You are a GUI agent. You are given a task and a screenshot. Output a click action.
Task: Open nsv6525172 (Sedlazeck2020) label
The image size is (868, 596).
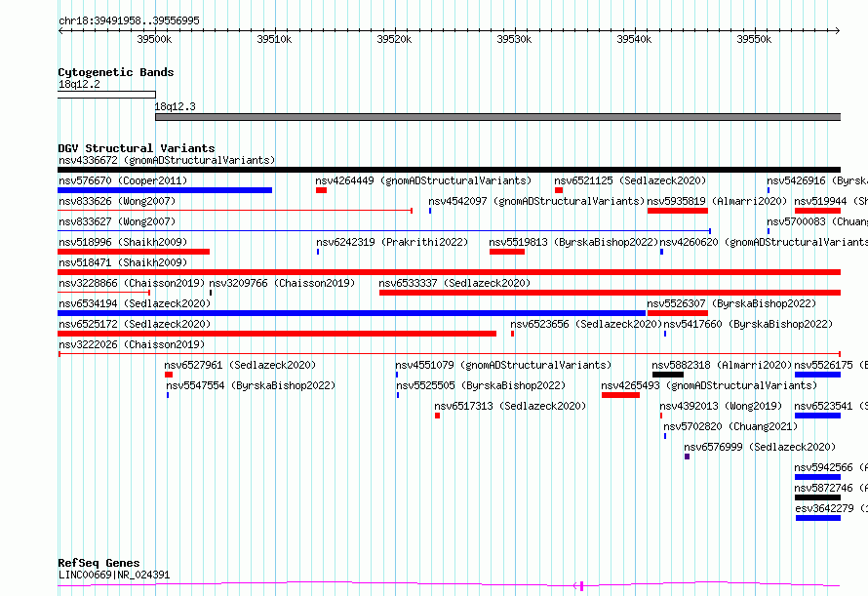click(135, 324)
